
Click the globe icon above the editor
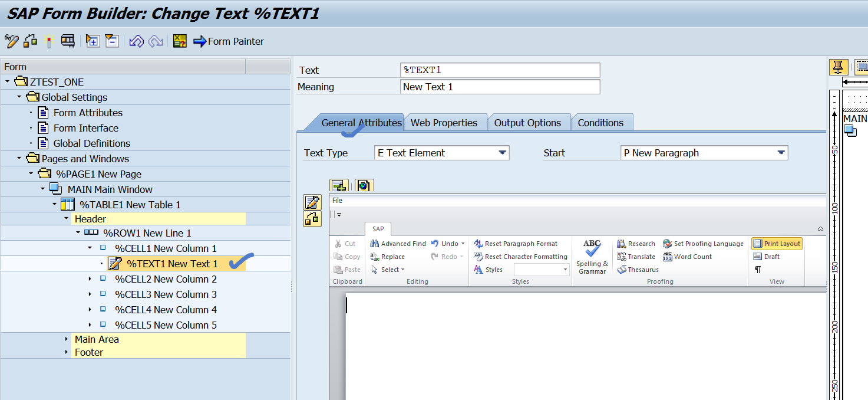(x=364, y=186)
